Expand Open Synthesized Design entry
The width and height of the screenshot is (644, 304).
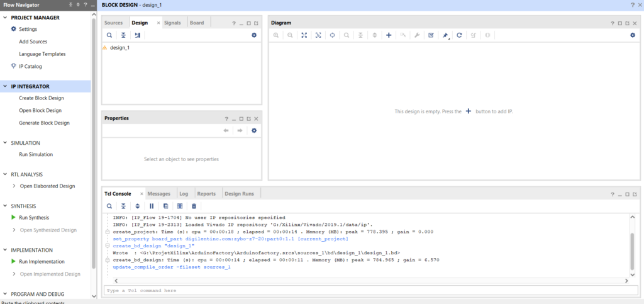point(14,230)
